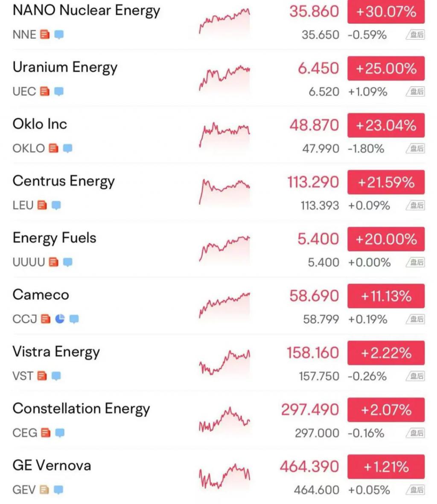The width and height of the screenshot is (437, 504).
Task: Open the blue pie chart icon beside CCJ
Action: (60, 319)
